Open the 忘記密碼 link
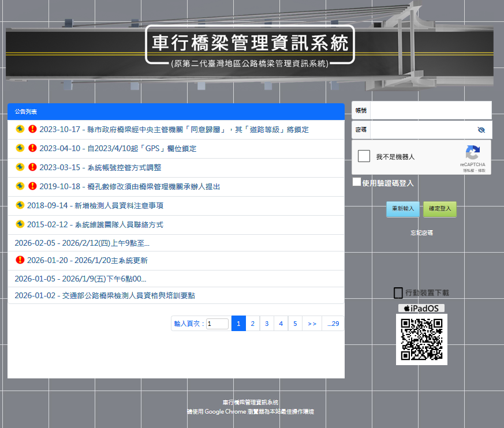504x428 pixels. click(421, 232)
